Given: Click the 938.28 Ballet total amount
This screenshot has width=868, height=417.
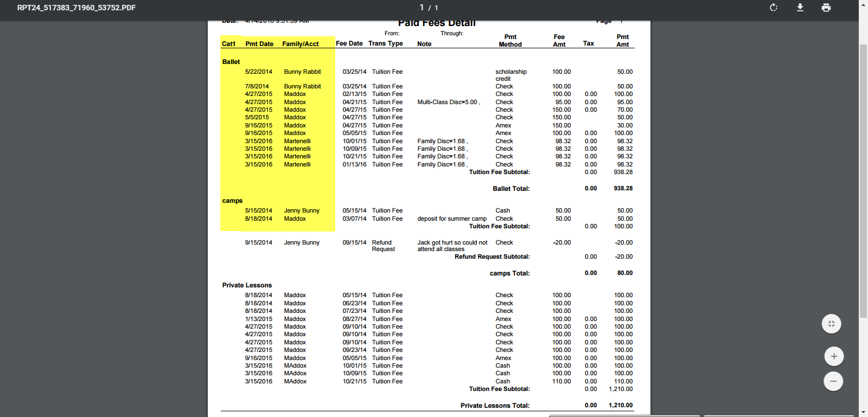Looking at the screenshot, I should [x=623, y=189].
